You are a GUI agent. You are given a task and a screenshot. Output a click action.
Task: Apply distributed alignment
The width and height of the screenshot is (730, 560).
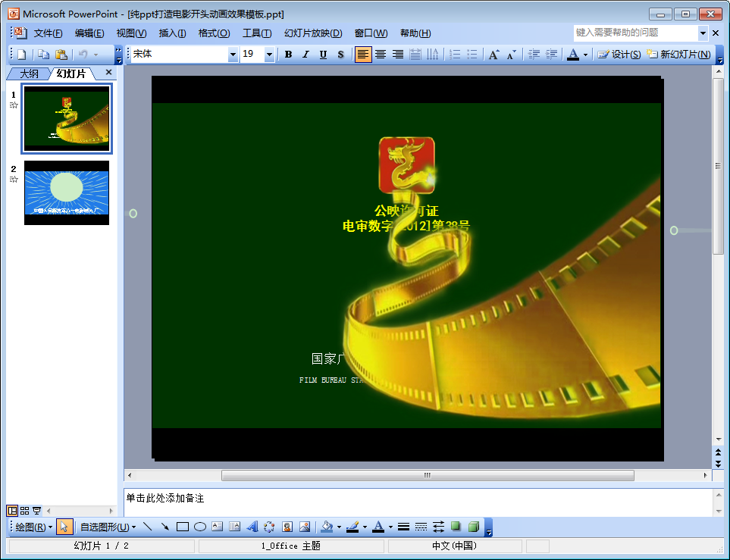click(415, 55)
